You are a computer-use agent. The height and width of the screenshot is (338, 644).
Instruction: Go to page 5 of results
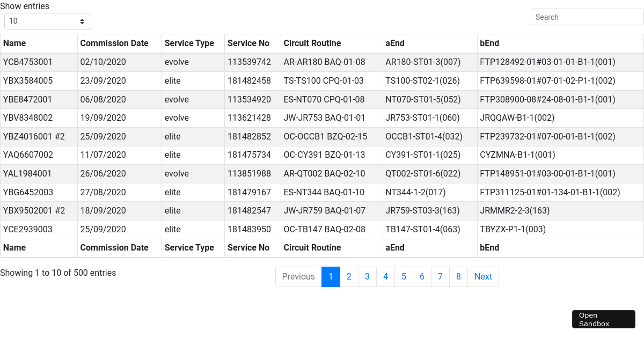tap(404, 276)
